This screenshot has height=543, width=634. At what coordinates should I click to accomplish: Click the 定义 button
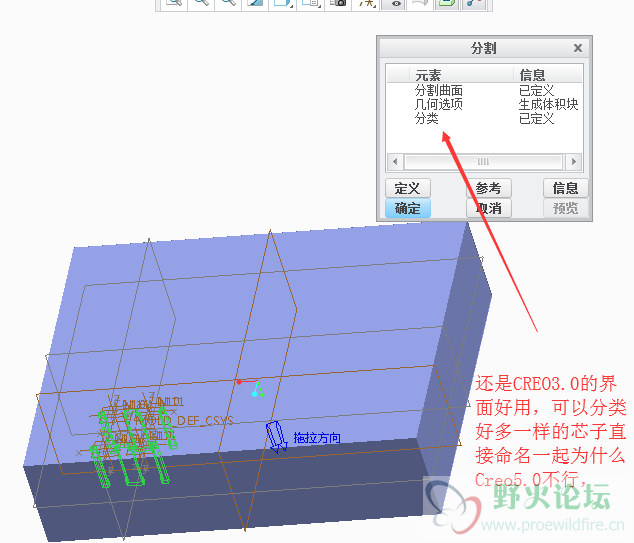pyautogui.click(x=408, y=188)
